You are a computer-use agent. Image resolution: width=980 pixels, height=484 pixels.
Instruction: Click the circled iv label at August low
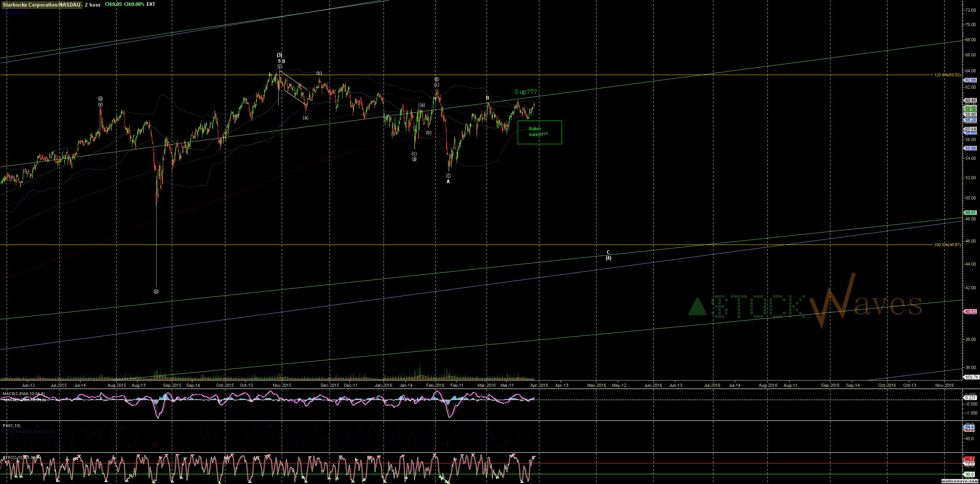tap(156, 292)
